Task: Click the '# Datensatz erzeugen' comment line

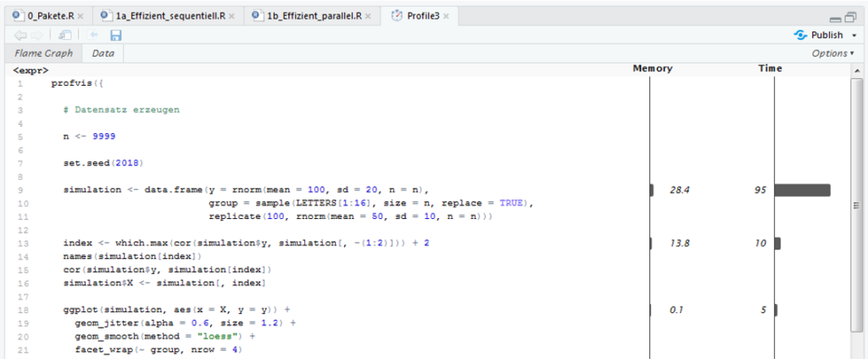Action: coord(121,109)
